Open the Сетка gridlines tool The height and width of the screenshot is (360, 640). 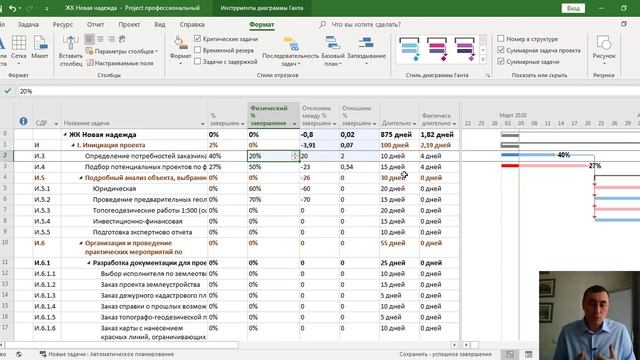[x=19, y=49]
